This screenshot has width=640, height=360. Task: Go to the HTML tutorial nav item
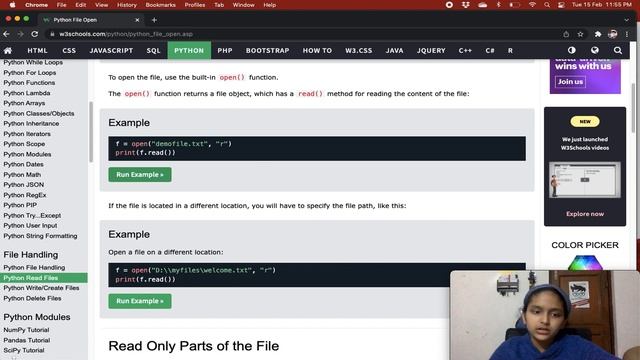(38, 51)
